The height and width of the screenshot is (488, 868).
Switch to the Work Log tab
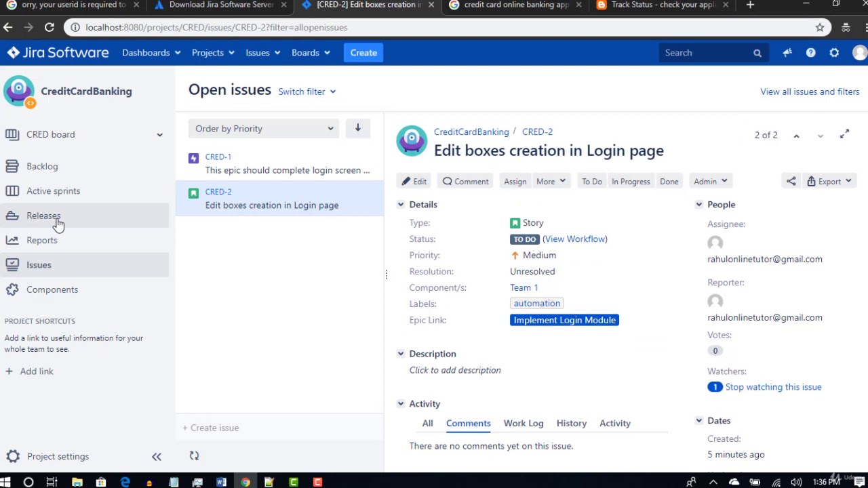tap(524, 424)
